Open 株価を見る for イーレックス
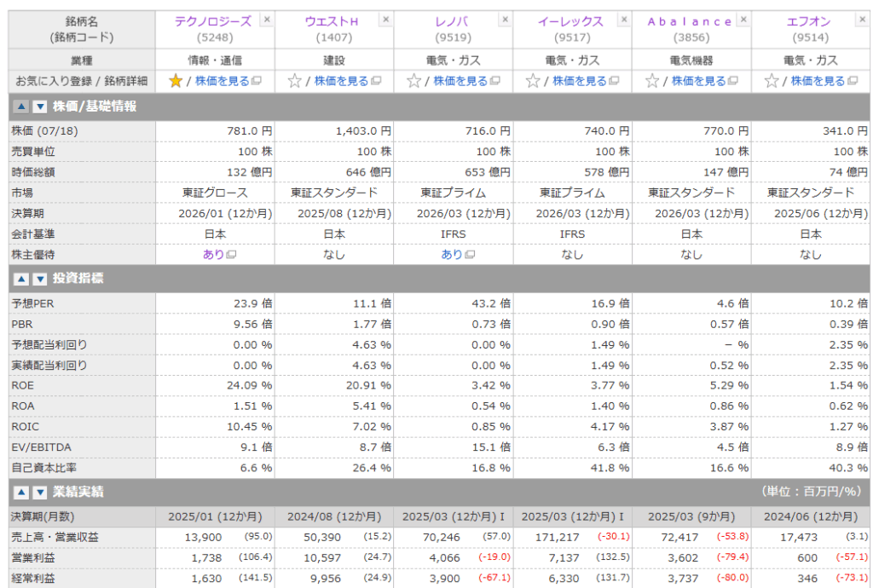This screenshot has height=588, width=873. click(x=580, y=81)
